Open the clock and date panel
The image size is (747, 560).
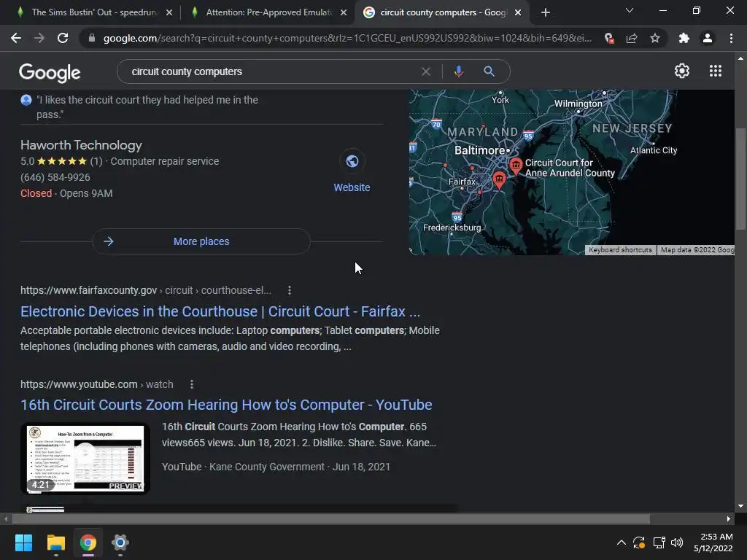713,542
